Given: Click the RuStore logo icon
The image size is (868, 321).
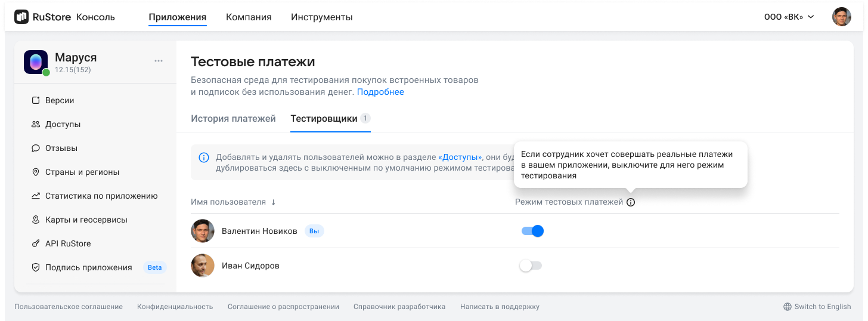Looking at the screenshot, I should (x=21, y=17).
